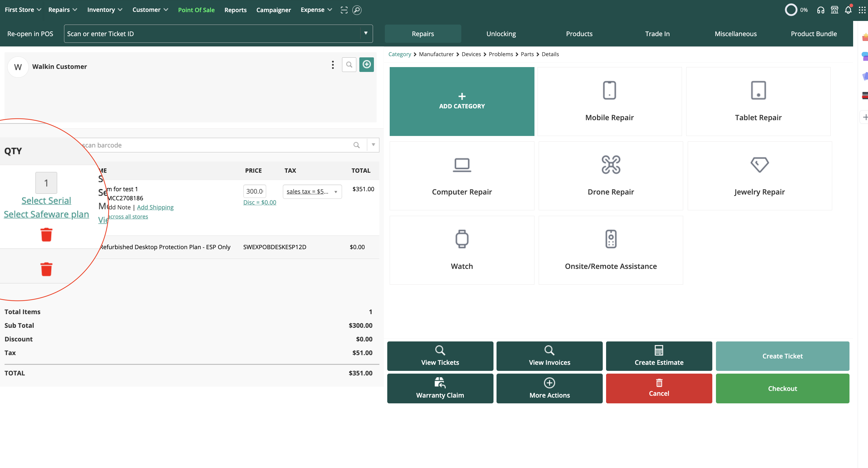Open the sales tax dropdown

tap(312, 192)
